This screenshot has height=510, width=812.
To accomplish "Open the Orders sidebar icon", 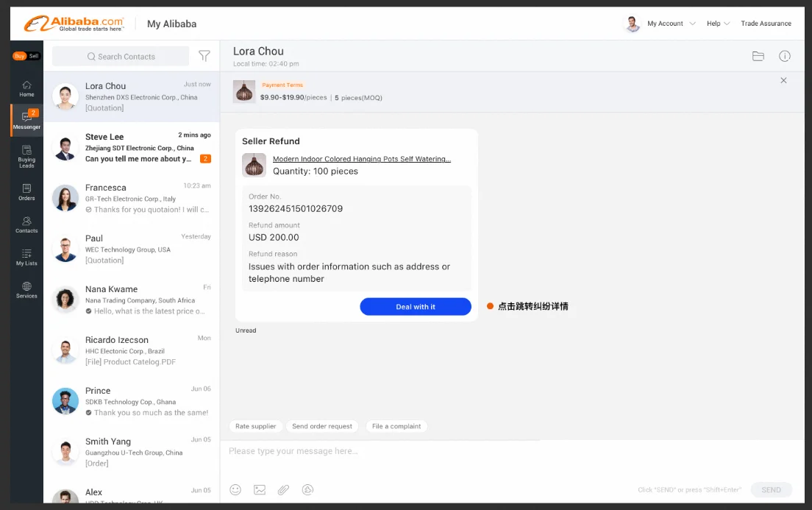I will point(26,192).
